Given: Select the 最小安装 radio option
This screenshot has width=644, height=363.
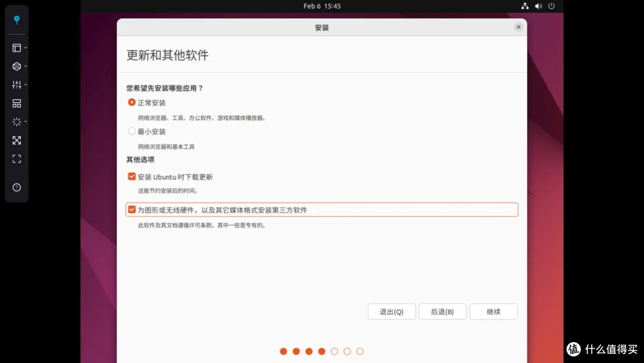Looking at the screenshot, I should pyautogui.click(x=131, y=131).
